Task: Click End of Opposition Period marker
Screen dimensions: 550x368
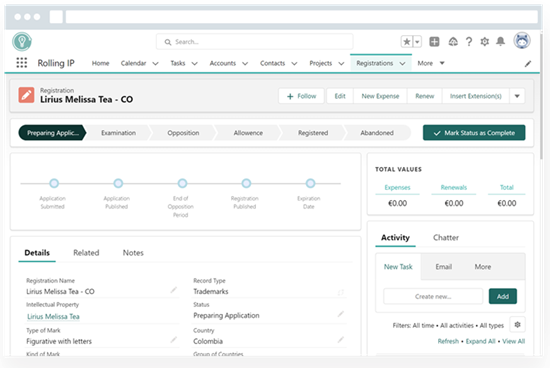Action: [182, 183]
